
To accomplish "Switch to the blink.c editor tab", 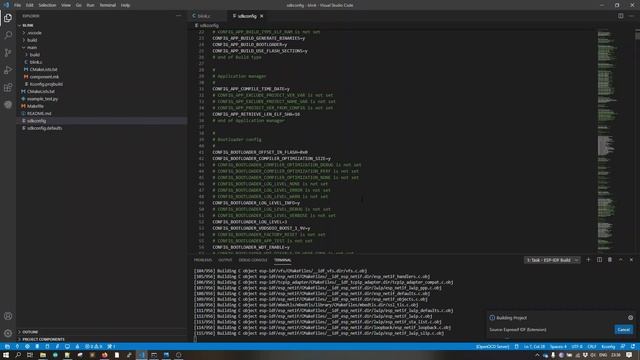I will [208, 16].
